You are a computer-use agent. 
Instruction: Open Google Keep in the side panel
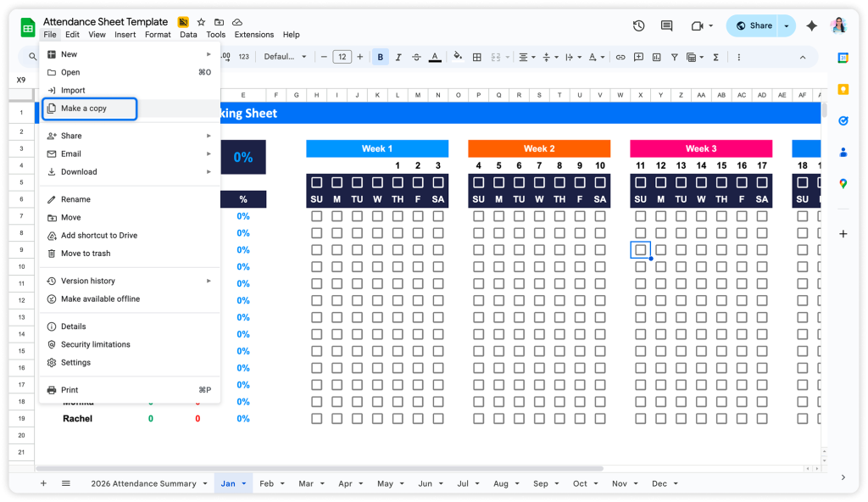coord(844,89)
